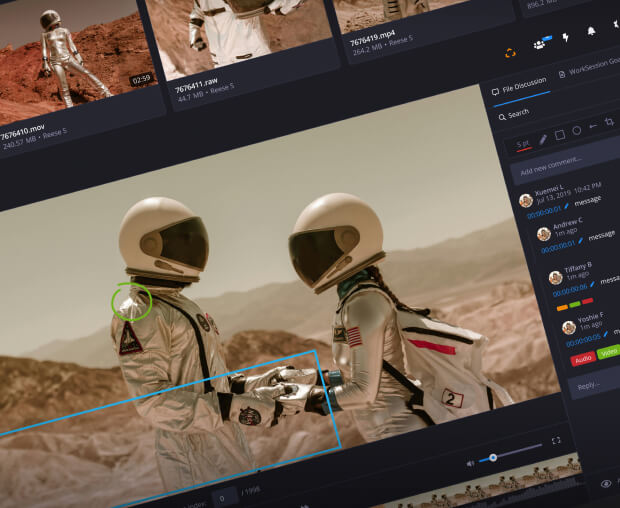The height and width of the screenshot is (508, 620).
Task: Click orange tag under Tiffany B's comment
Action: tap(562, 308)
